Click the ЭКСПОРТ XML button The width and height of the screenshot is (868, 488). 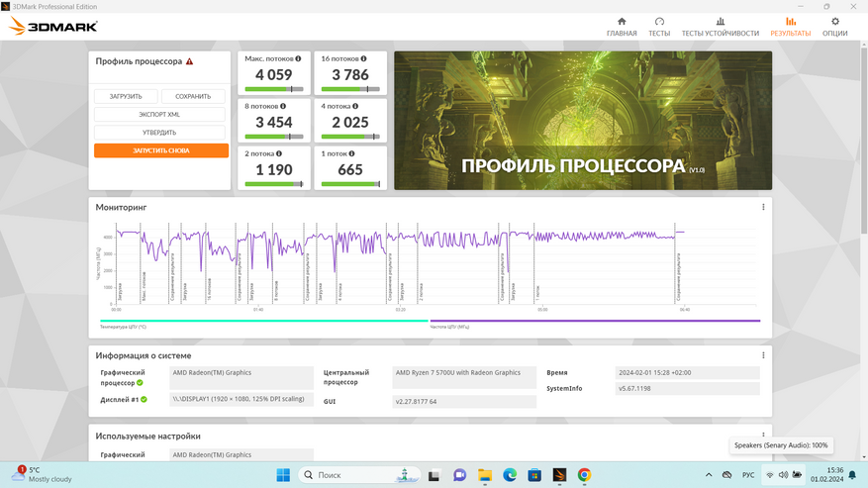159,115
